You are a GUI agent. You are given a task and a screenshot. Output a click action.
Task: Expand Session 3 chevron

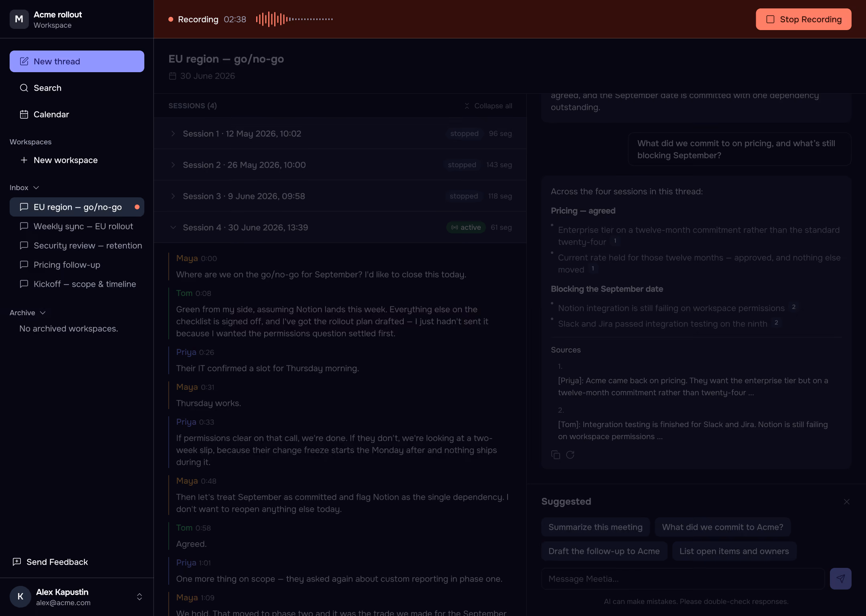pyautogui.click(x=173, y=196)
